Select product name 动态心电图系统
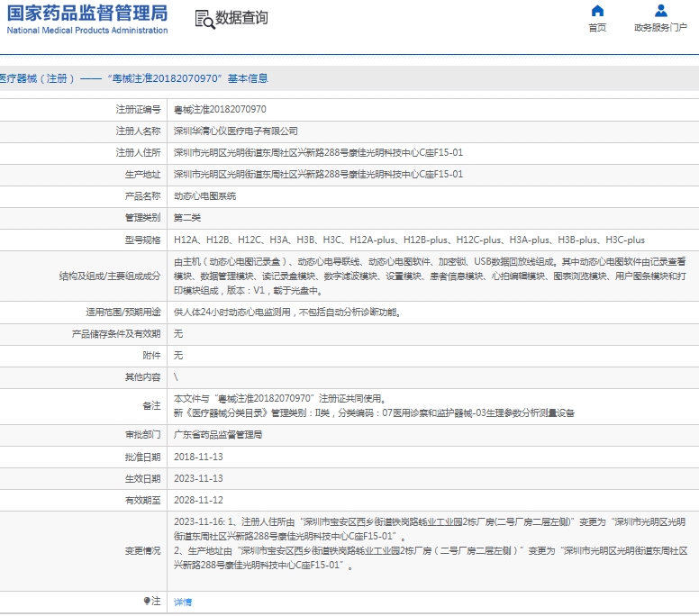Viewport: 699px width, 616px height. [205, 196]
